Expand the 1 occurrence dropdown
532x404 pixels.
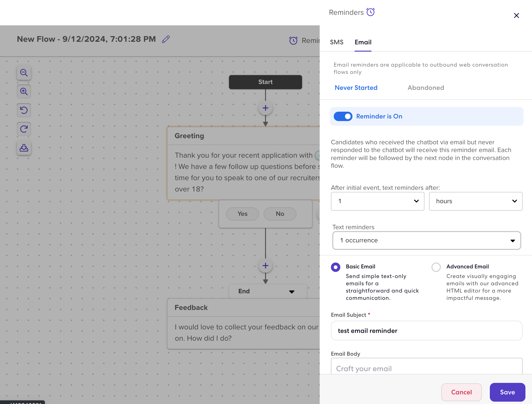click(426, 240)
